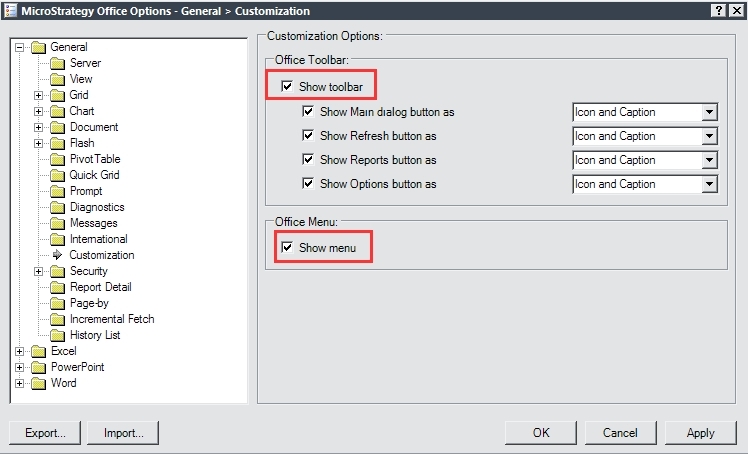Expand the PowerPoint tree node
Image resolution: width=748 pixels, height=454 pixels.
tap(20, 367)
